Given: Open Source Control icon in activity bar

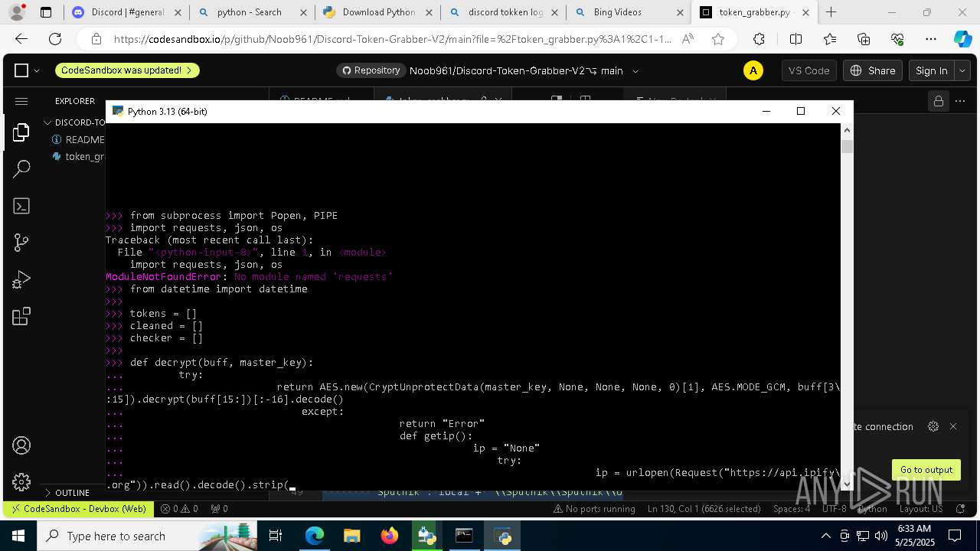Looking at the screenshot, I should [21, 243].
